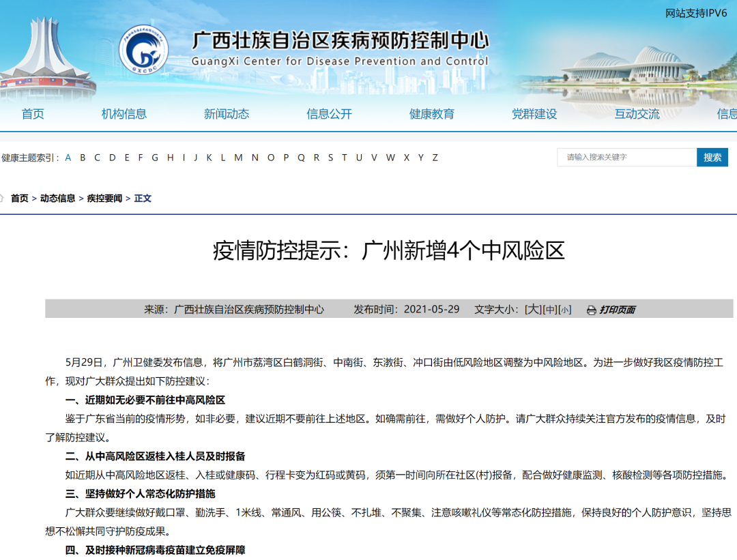This screenshot has height=560, width=737.
Task: Select health topic index letter S
Action: point(330,158)
